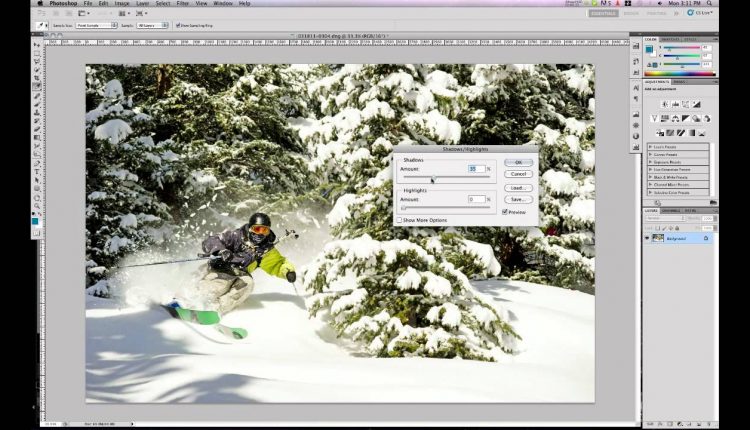
Task: Enable Show More Options checkbox
Action: coord(399,220)
